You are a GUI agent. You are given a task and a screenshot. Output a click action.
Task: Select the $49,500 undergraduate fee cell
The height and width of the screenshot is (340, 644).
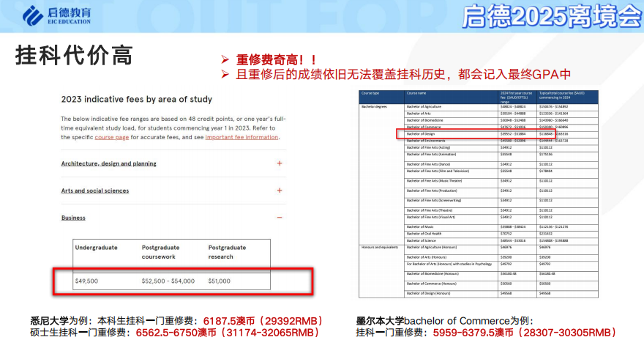(x=86, y=281)
